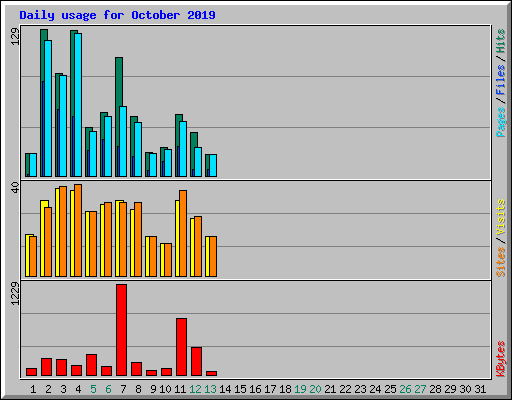The height and width of the screenshot is (400, 512).
Task: Click day 3 on the x-axis
Action: click(63, 389)
